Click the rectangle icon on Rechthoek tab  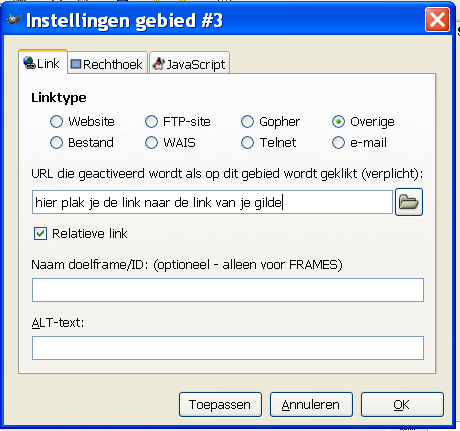tap(76, 64)
